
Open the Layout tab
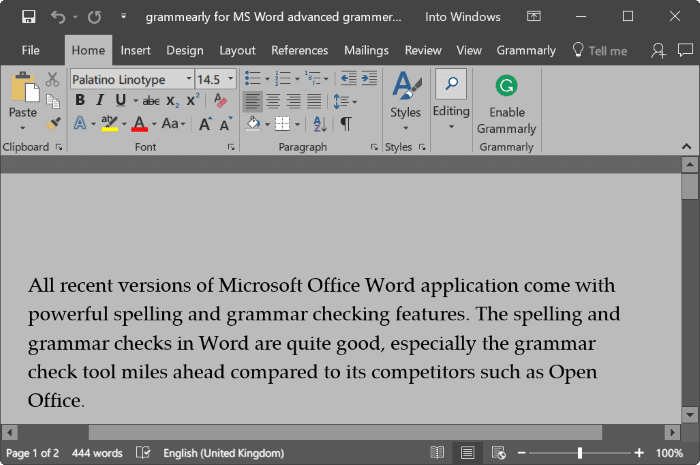point(237,50)
